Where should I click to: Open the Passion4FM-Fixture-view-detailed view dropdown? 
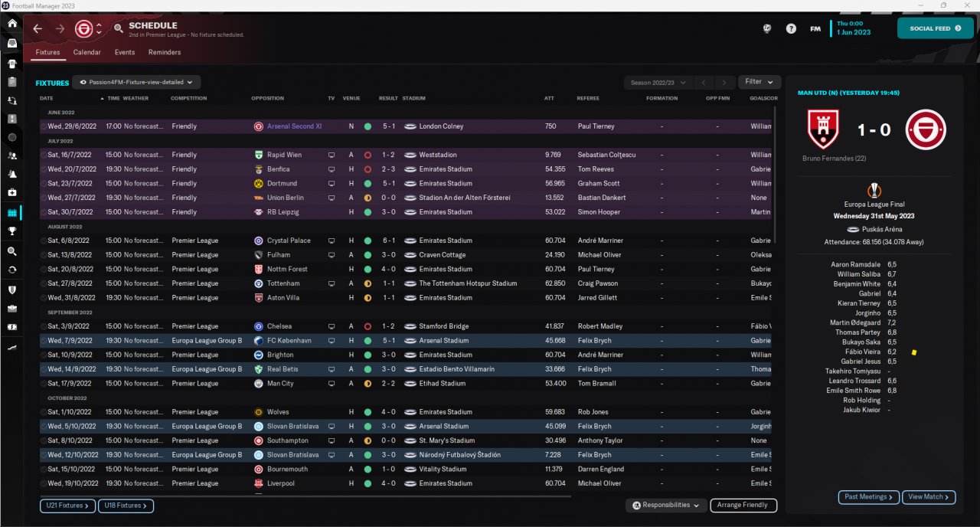tap(138, 82)
